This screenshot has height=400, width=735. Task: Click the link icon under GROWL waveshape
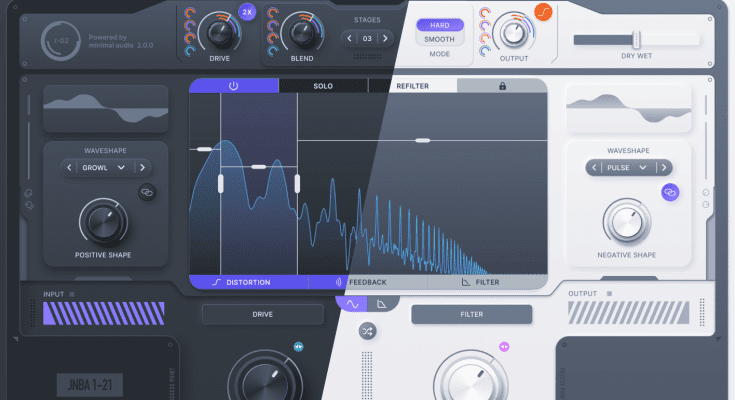click(146, 191)
